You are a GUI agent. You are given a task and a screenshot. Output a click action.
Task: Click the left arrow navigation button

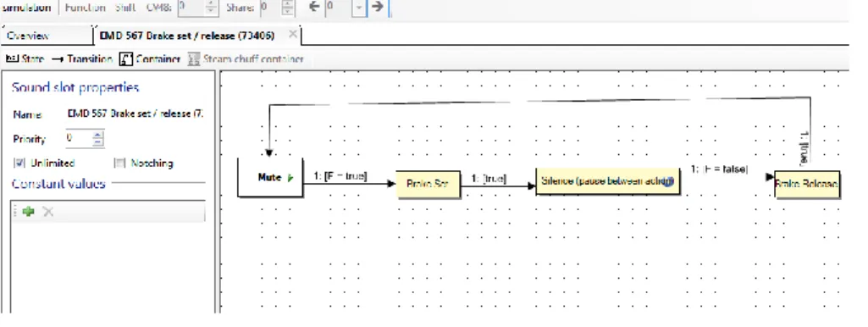pos(314,8)
